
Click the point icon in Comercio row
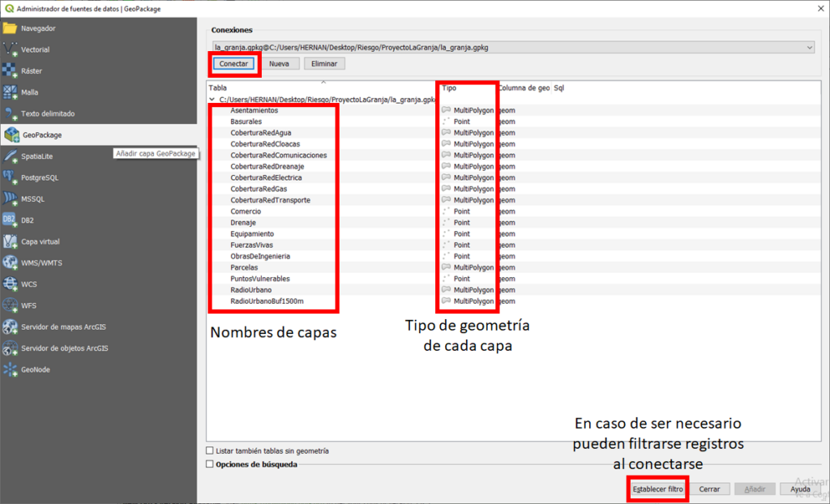[x=447, y=211]
